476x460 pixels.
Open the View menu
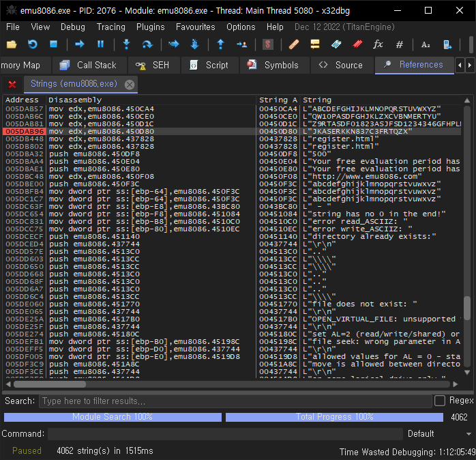pyautogui.click(x=40, y=27)
